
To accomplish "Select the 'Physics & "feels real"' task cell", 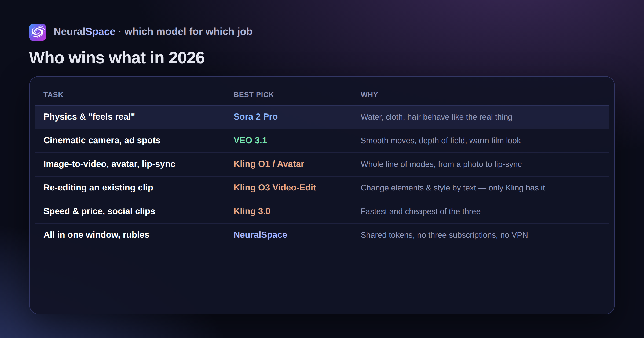I will pyautogui.click(x=89, y=117).
